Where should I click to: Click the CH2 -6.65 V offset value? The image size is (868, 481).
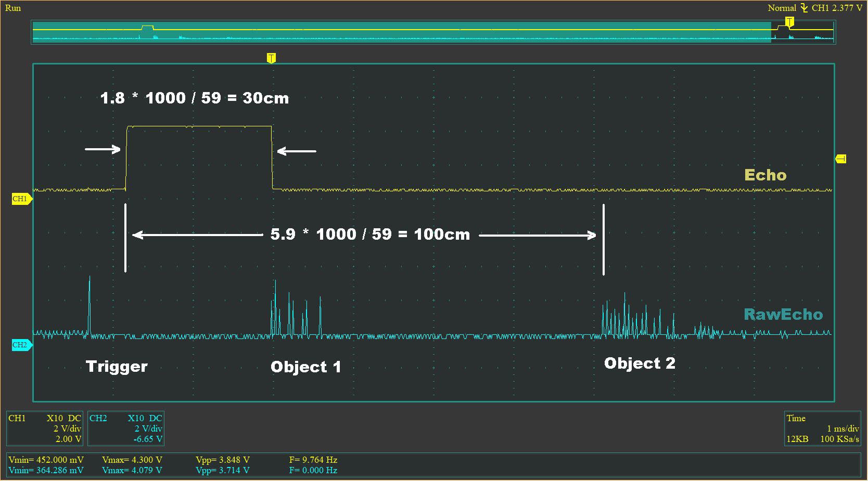coord(148,439)
